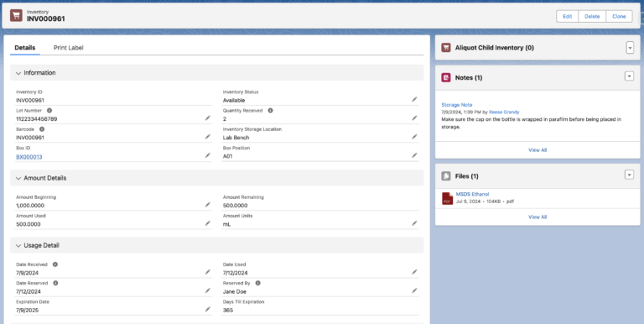
Task: Switch to the Details tab
Action: pyautogui.click(x=25, y=48)
